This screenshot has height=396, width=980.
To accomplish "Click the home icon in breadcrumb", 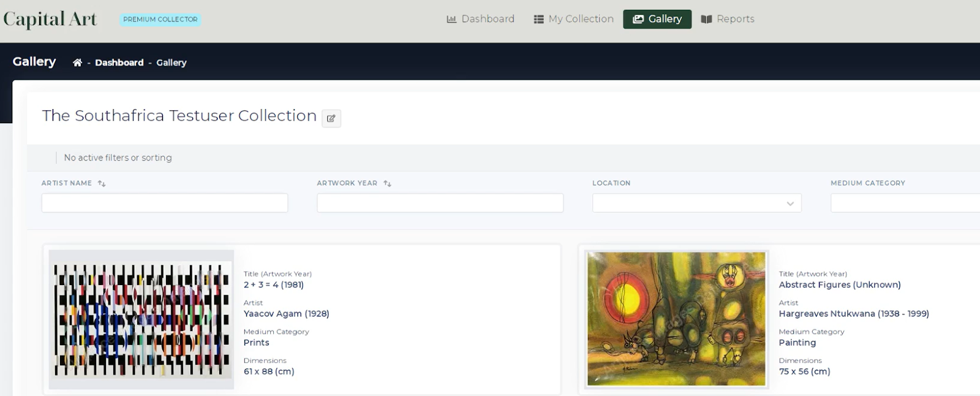I will 77,63.
